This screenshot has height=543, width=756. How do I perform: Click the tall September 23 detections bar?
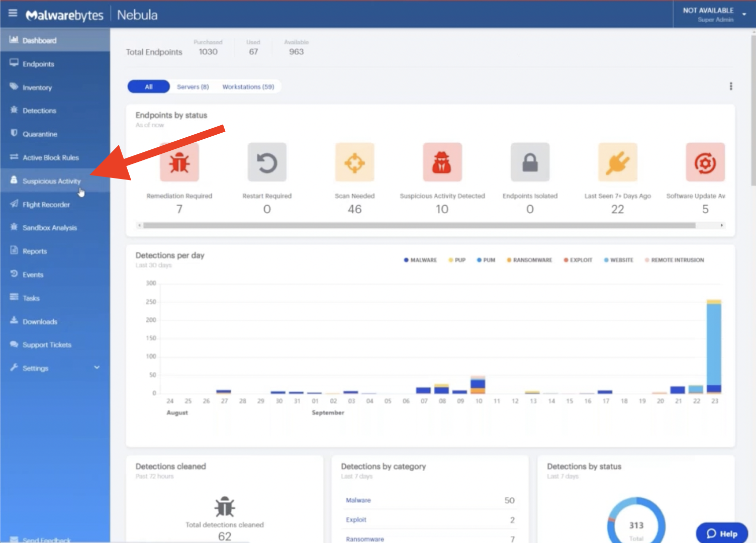click(714, 346)
